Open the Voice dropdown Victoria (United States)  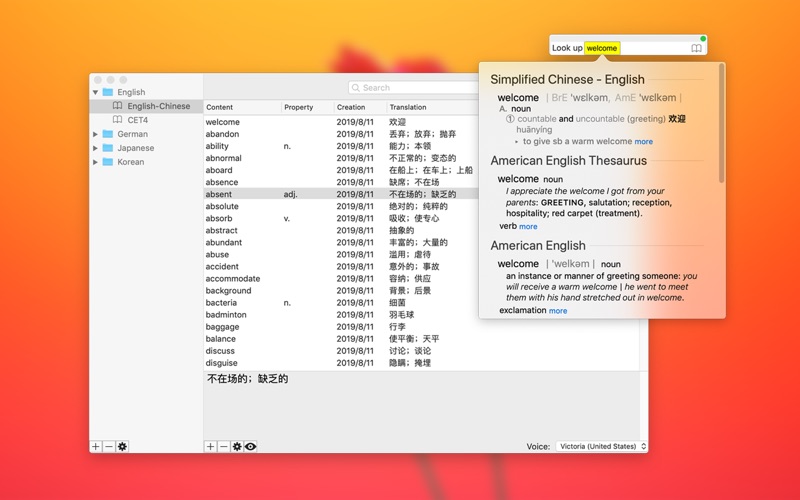(602, 446)
